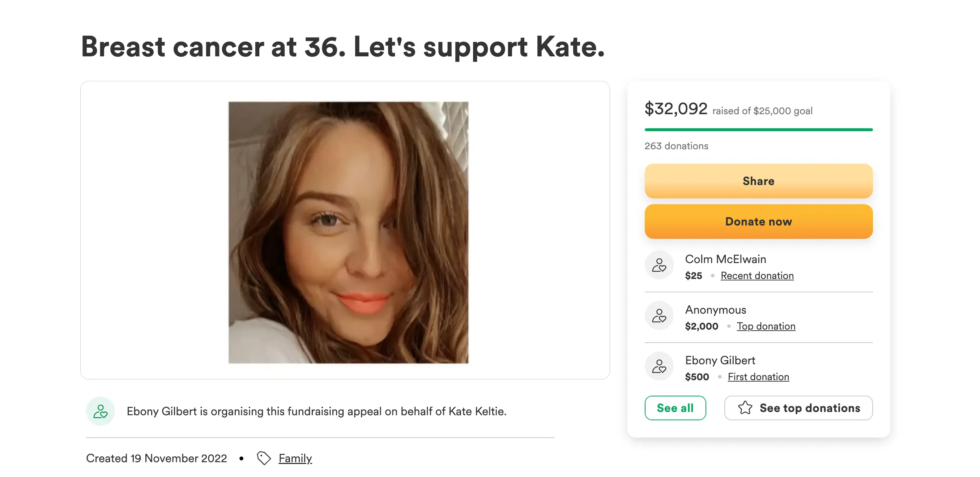Click the organiser text about Kate Keltie

[316, 411]
